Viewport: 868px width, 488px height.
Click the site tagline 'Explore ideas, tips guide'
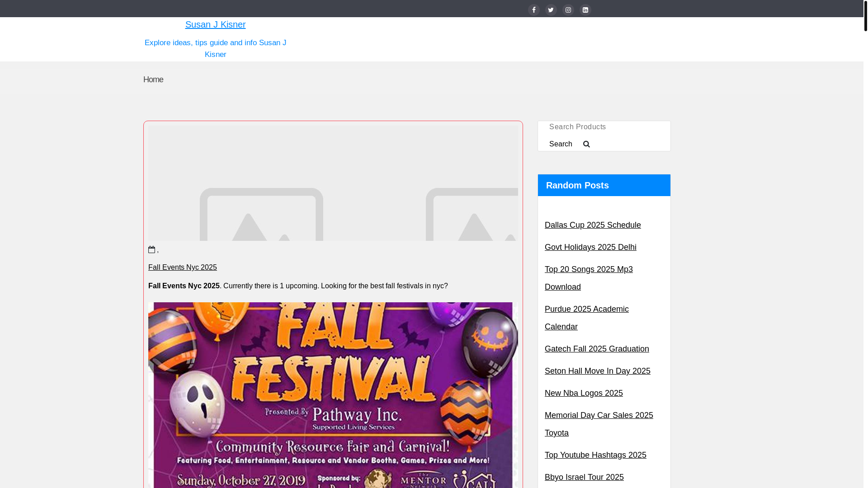(215, 48)
